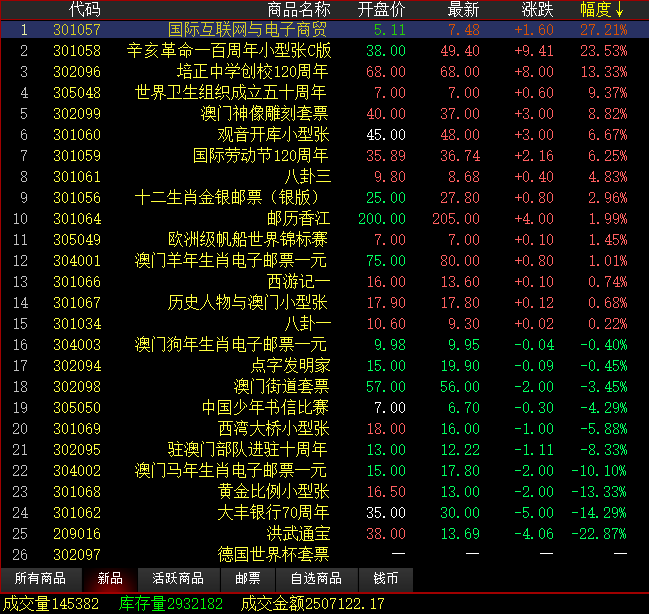649x614 pixels.
Task: Select the 八卦三 row
Action: (x=324, y=177)
